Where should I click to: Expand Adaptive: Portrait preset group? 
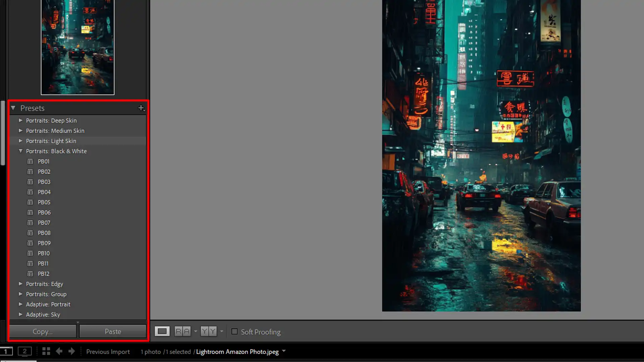(x=20, y=304)
